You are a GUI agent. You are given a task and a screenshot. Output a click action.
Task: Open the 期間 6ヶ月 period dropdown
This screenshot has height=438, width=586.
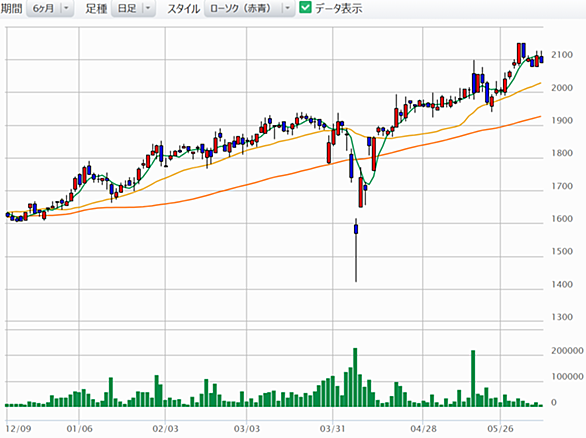pos(50,8)
